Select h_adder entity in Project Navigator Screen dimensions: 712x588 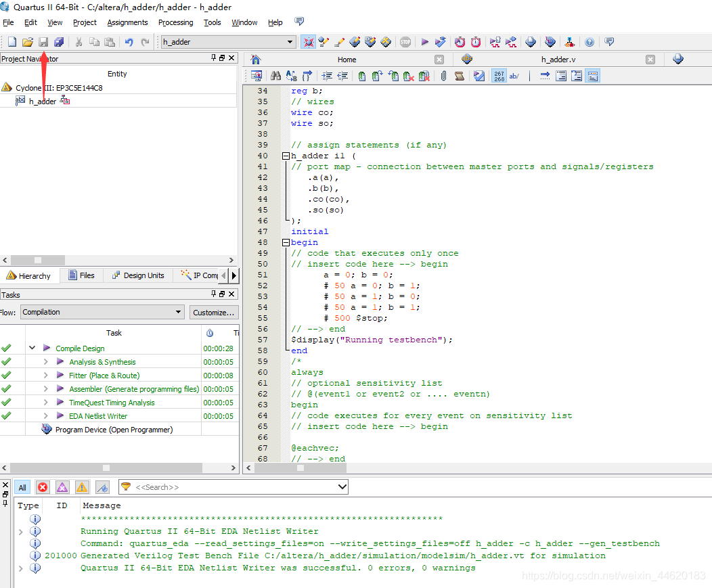pyautogui.click(x=42, y=101)
